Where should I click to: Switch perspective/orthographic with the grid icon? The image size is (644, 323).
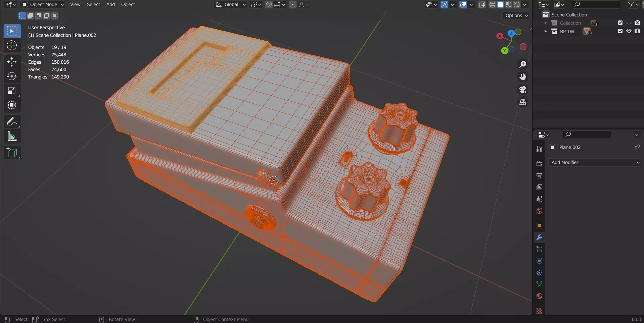pyautogui.click(x=523, y=102)
